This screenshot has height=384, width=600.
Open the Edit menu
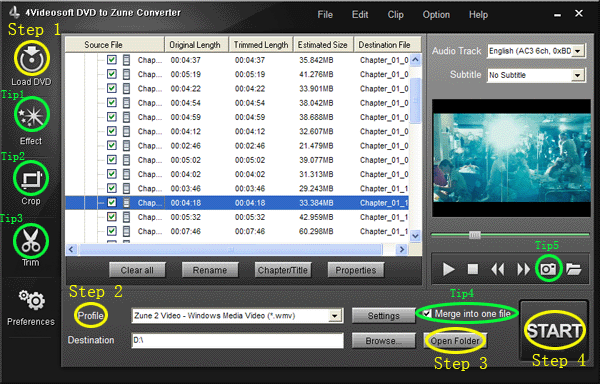coord(360,15)
